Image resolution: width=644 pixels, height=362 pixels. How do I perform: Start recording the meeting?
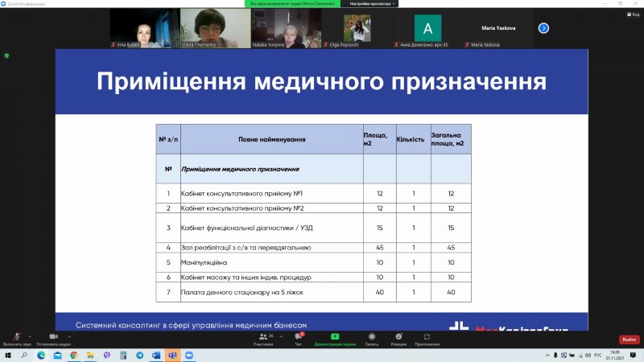pos(372,339)
